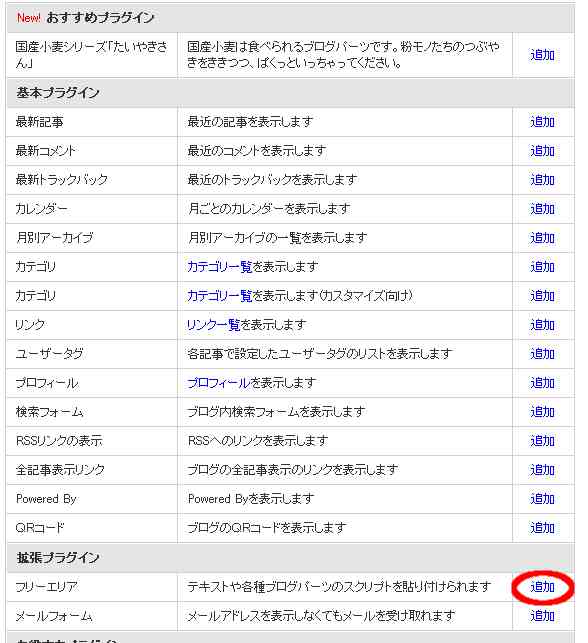Click description 最近のトラックバックを表示します

272,180
